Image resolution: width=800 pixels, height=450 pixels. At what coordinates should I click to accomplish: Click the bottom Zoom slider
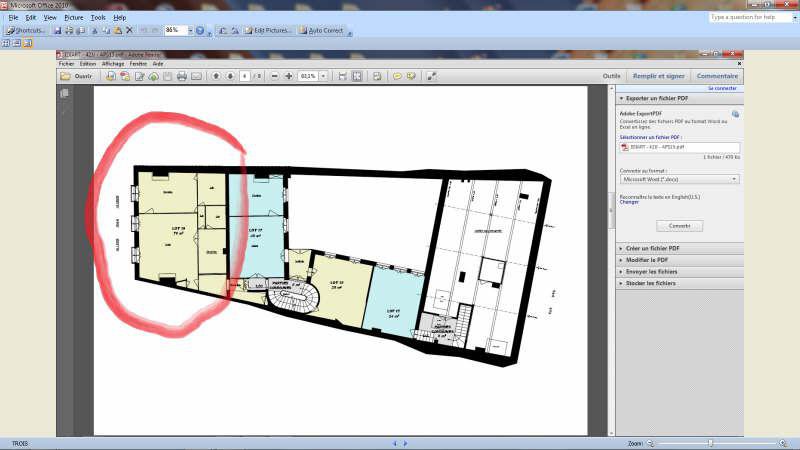(x=717, y=443)
